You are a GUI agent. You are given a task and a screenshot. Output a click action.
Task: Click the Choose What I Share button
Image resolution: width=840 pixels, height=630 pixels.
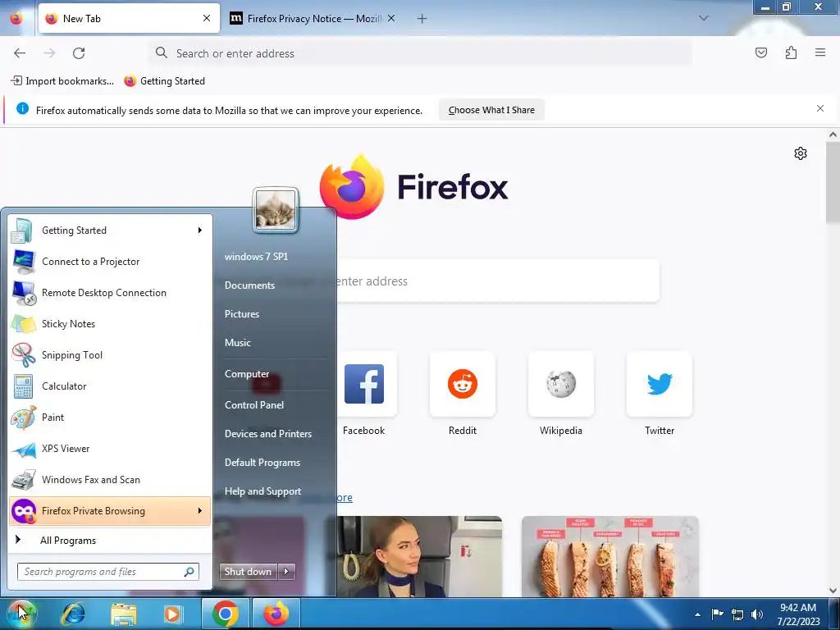491,110
